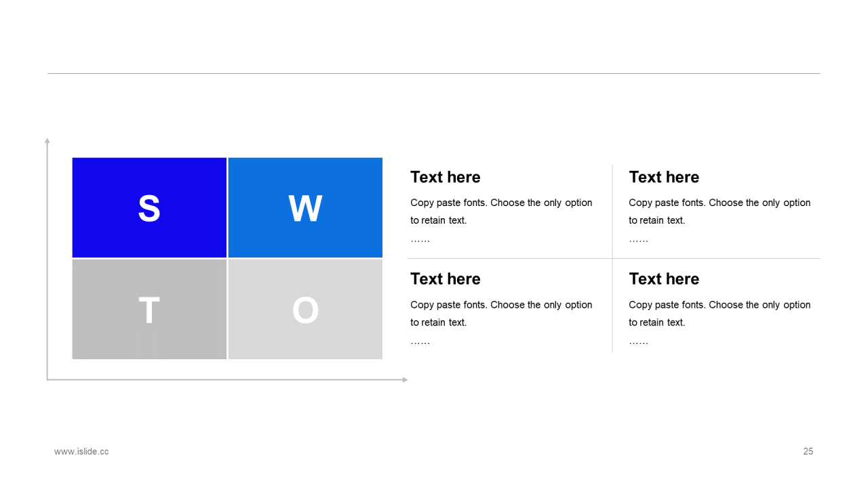Click the slide number 25
The image size is (868, 488).
pos(808,451)
